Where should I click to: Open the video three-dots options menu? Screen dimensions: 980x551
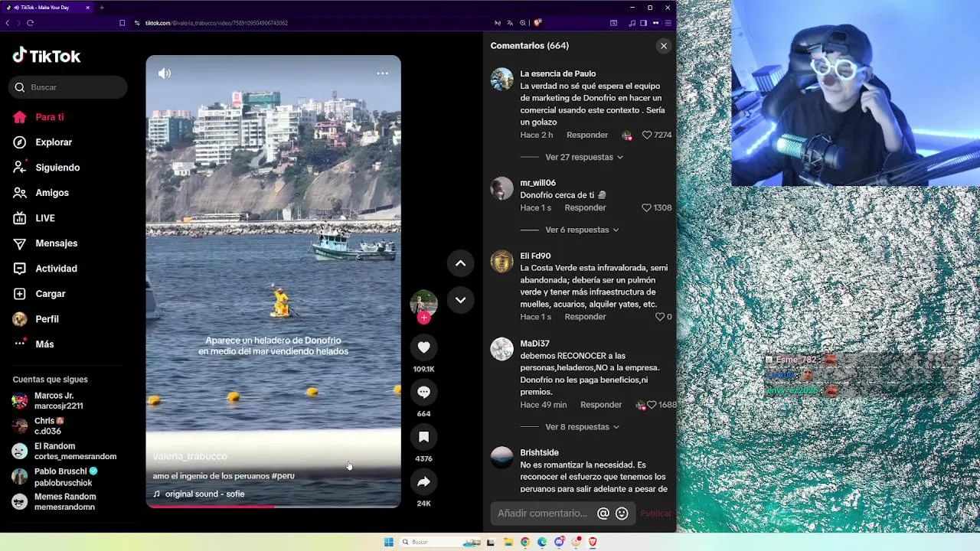[382, 73]
